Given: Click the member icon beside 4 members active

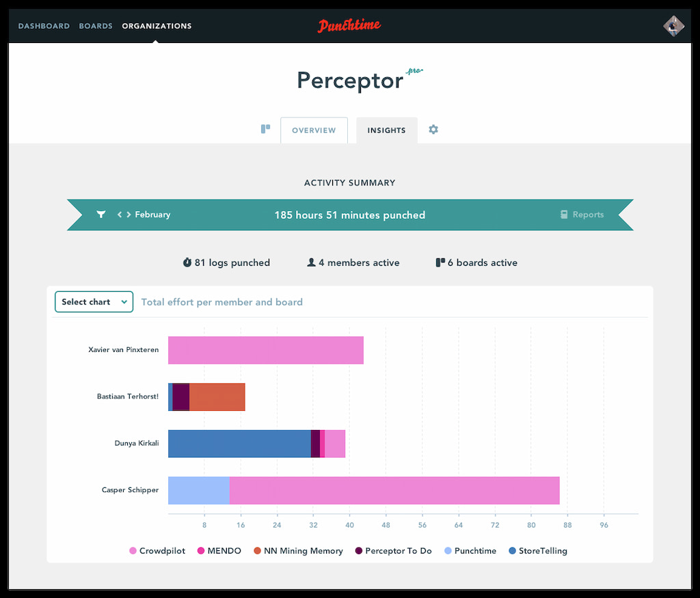Looking at the screenshot, I should tap(312, 262).
